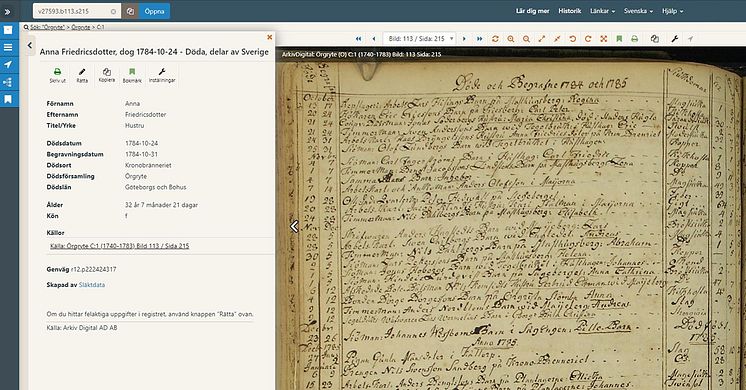Go to next image with the right arrow
This screenshot has height=390, width=746.
464,39
